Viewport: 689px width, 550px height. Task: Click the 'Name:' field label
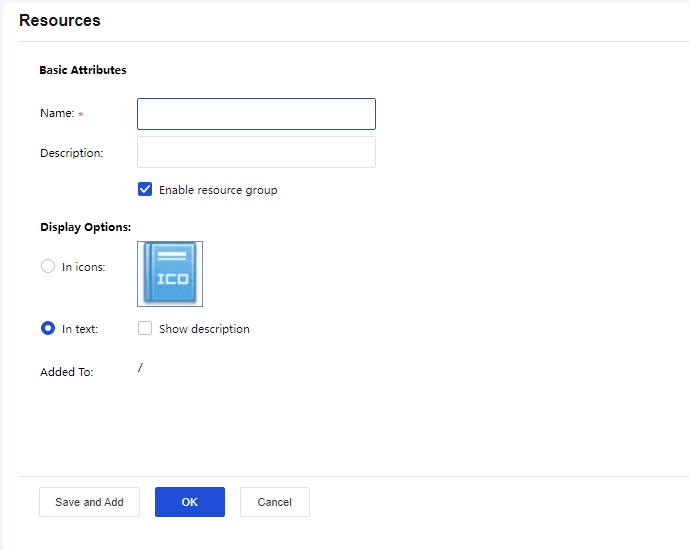point(57,114)
